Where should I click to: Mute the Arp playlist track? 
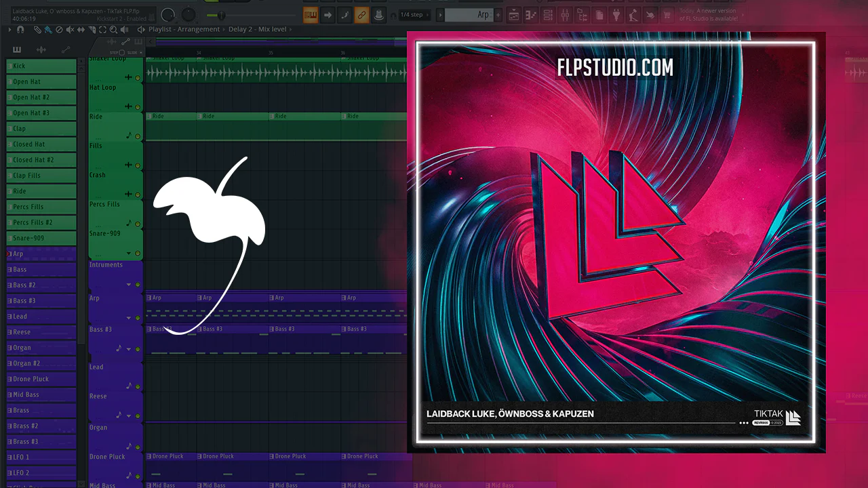pyautogui.click(x=138, y=317)
